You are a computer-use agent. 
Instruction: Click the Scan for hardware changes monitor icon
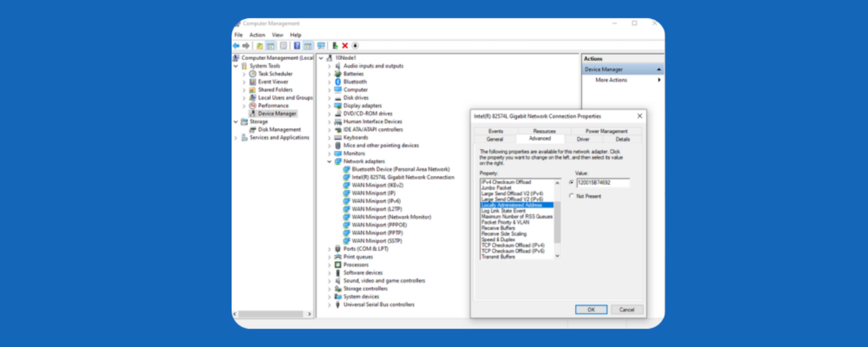pos(321,46)
